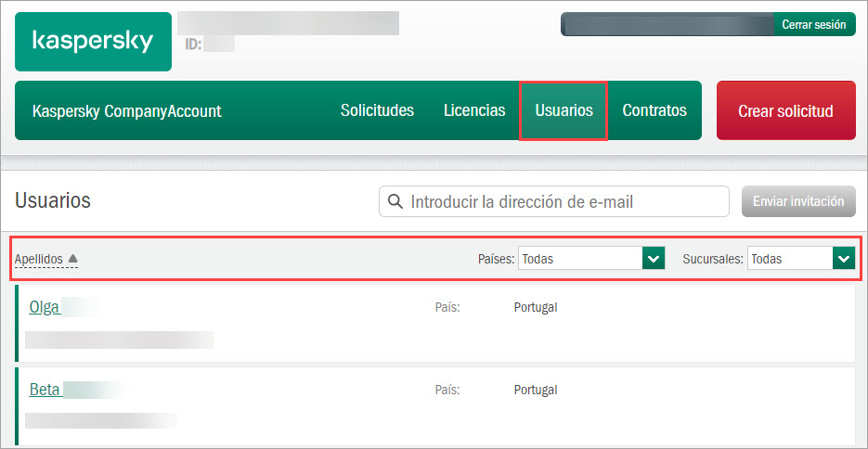Click the País label in Olga's row
868x449 pixels.
click(447, 307)
